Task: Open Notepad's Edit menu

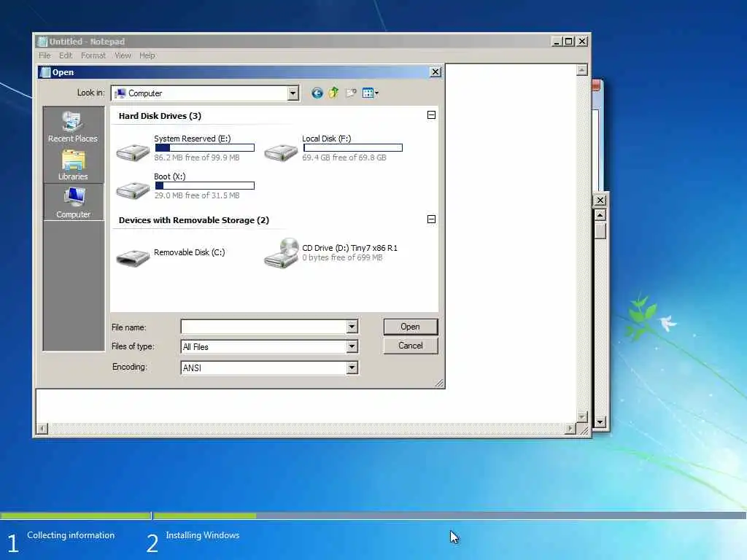Action: tap(66, 55)
